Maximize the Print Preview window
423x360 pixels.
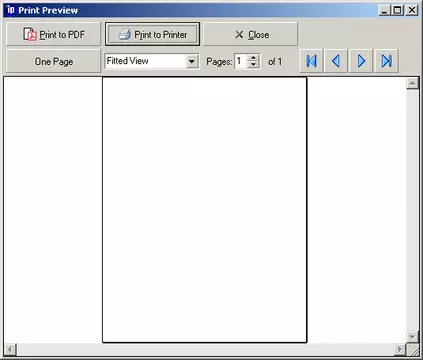pos(398,10)
